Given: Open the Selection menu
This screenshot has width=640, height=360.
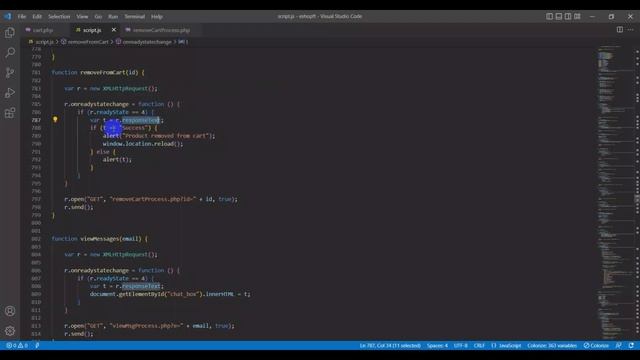Looking at the screenshot, I should tap(59, 16).
